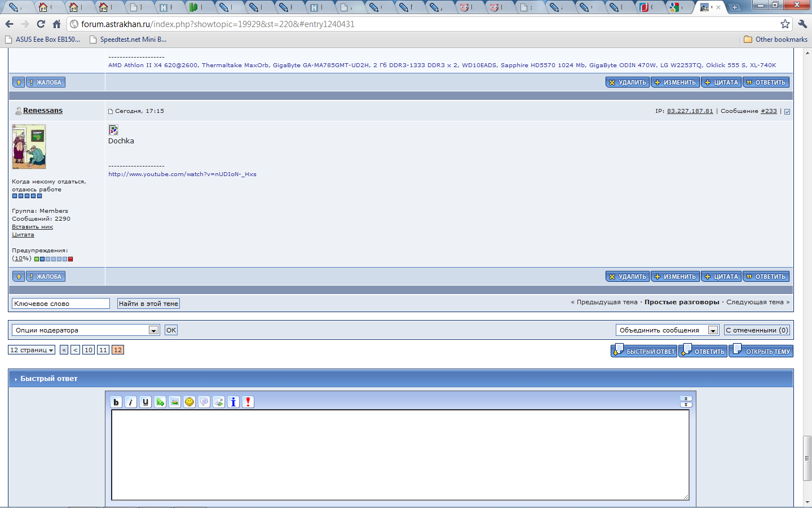Toggle italic formatting in quick reply editor
The height and width of the screenshot is (508, 812).
click(131, 402)
